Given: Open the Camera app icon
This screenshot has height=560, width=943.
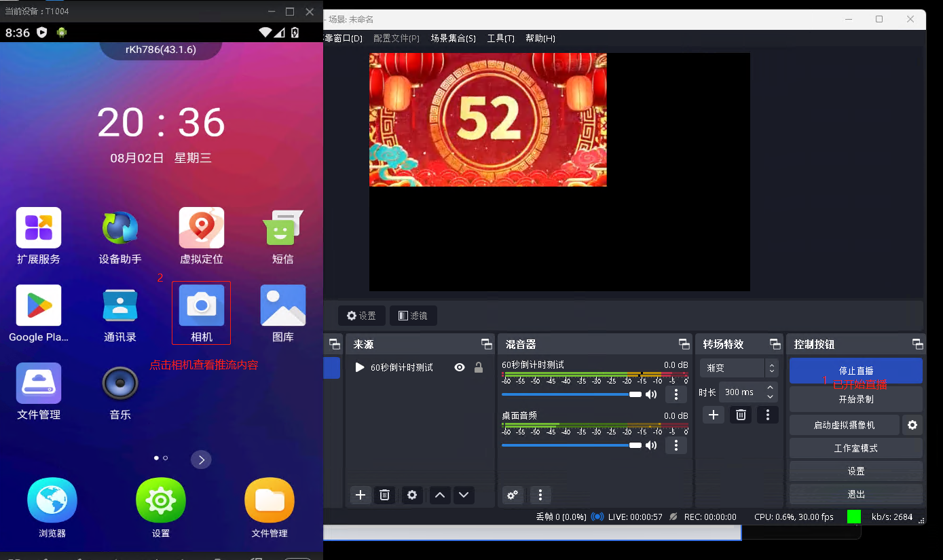Looking at the screenshot, I should coord(201,306).
